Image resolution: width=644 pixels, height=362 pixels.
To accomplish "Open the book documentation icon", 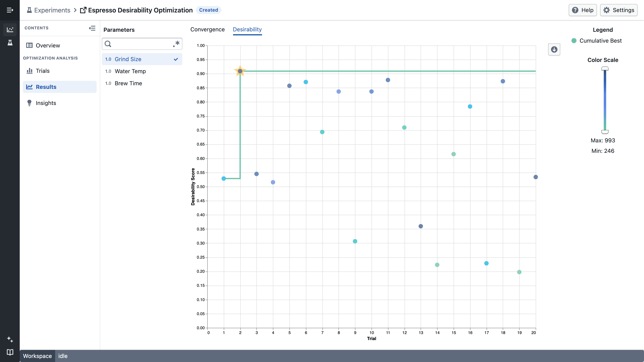I will click(x=10, y=352).
